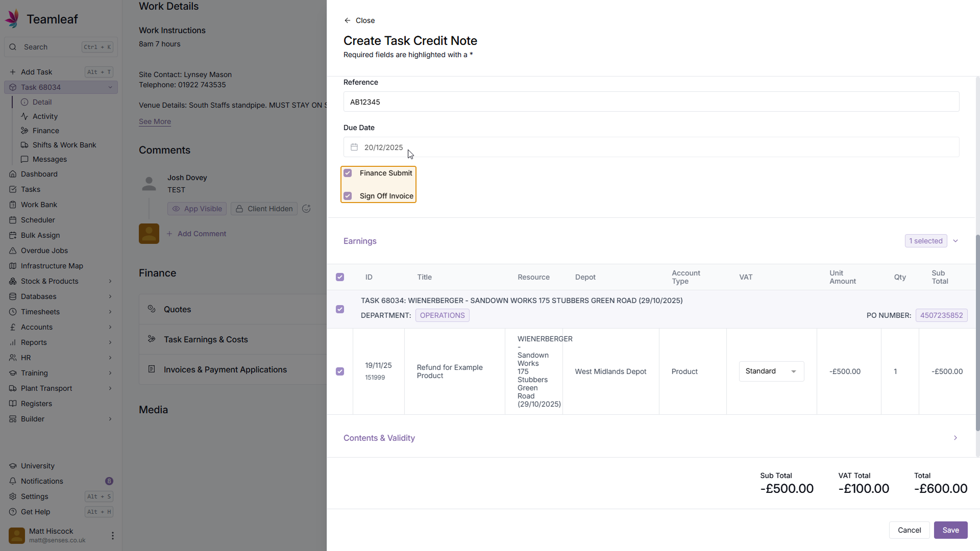The width and height of the screenshot is (980, 551).
Task: Open the Standard VAT dropdown
Action: point(771,371)
